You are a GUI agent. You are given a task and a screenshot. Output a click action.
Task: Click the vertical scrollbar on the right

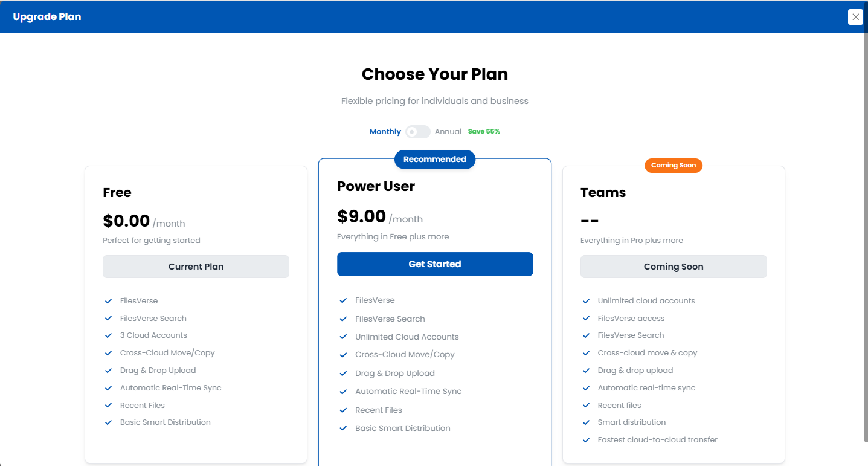pos(866,242)
